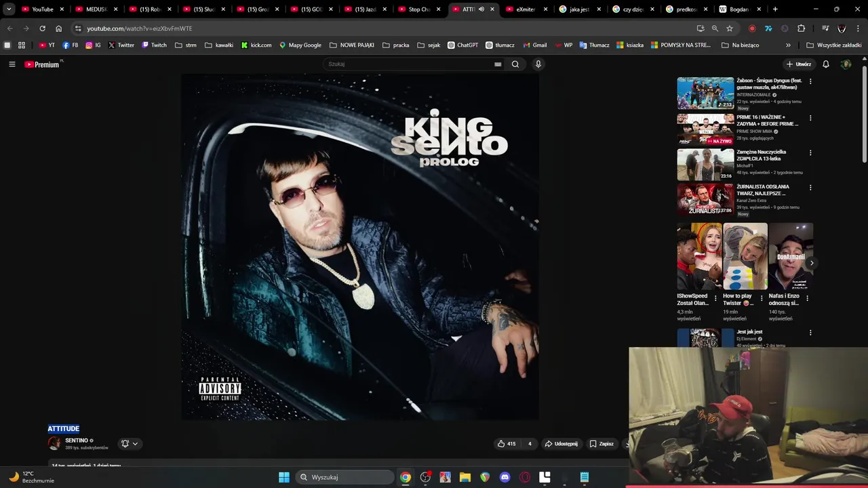
Task: Reload the page in Chrome
Action: (x=42, y=28)
